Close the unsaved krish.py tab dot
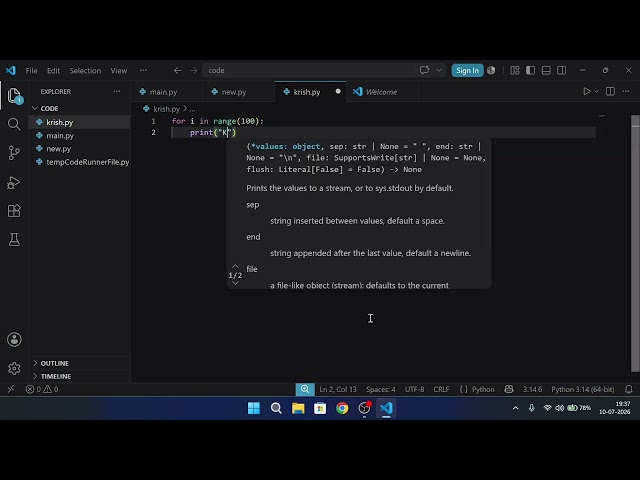Screen dimensions: 640x480 (x=338, y=91)
